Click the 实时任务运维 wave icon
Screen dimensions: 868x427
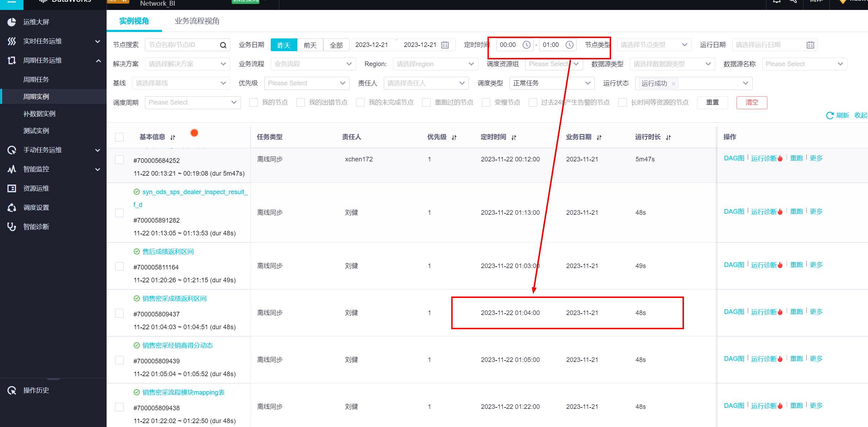[x=12, y=41]
